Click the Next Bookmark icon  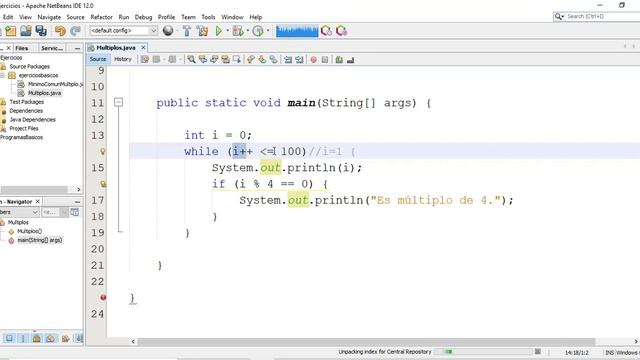click(x=262, y=60)
